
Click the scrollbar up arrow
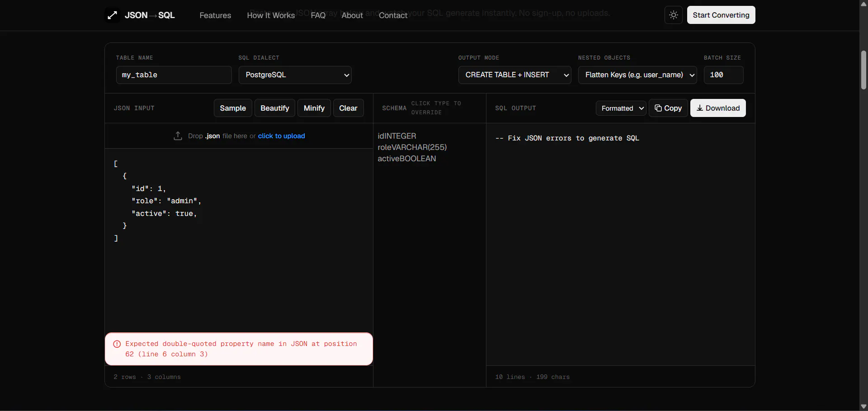coord(863,4)
